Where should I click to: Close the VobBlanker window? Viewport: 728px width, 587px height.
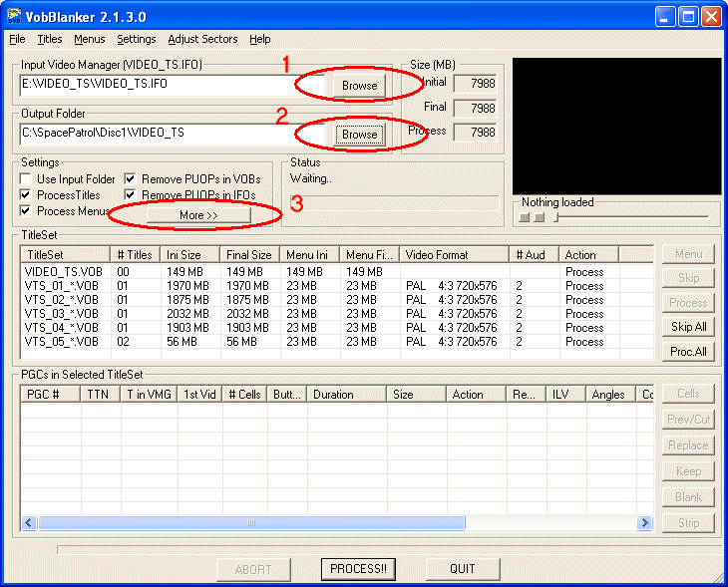coord(711,17)
